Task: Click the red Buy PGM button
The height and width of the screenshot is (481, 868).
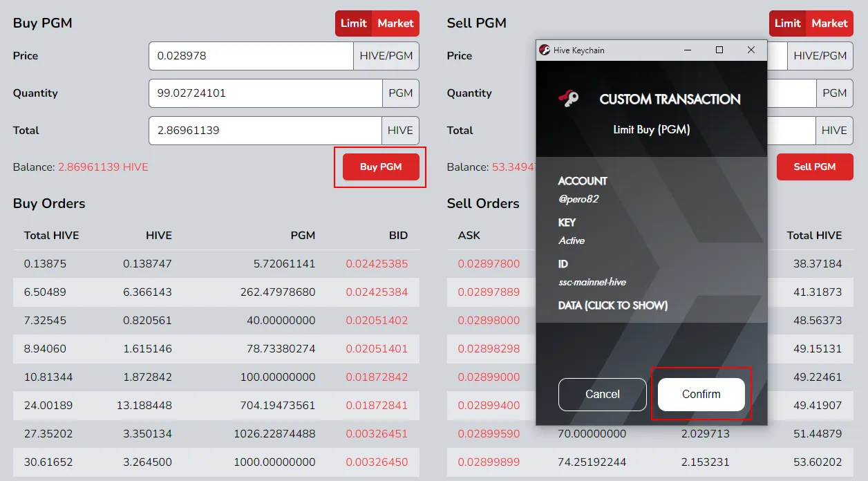Action: (381, 167)
